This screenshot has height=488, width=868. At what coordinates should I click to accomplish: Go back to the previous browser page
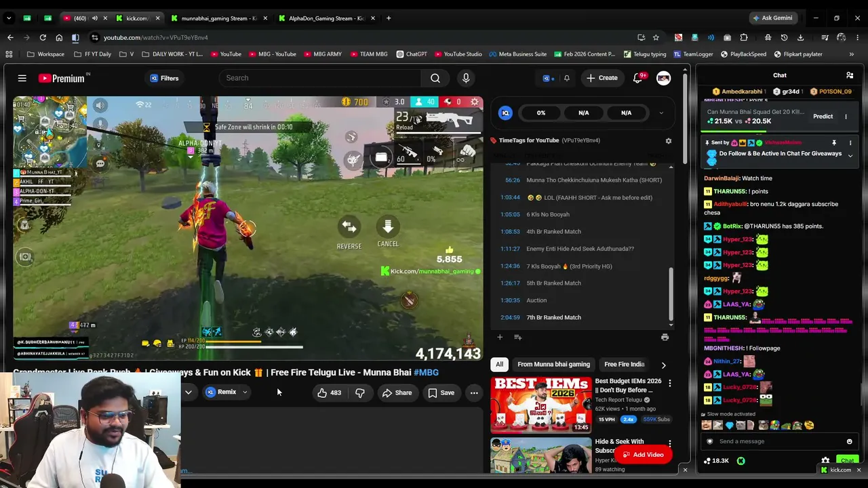(10, 37)
